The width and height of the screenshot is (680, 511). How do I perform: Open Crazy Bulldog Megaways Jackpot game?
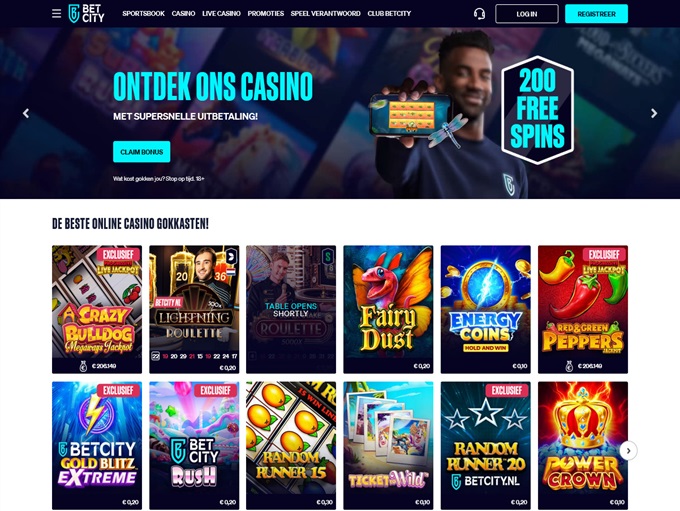coord(97,309)
